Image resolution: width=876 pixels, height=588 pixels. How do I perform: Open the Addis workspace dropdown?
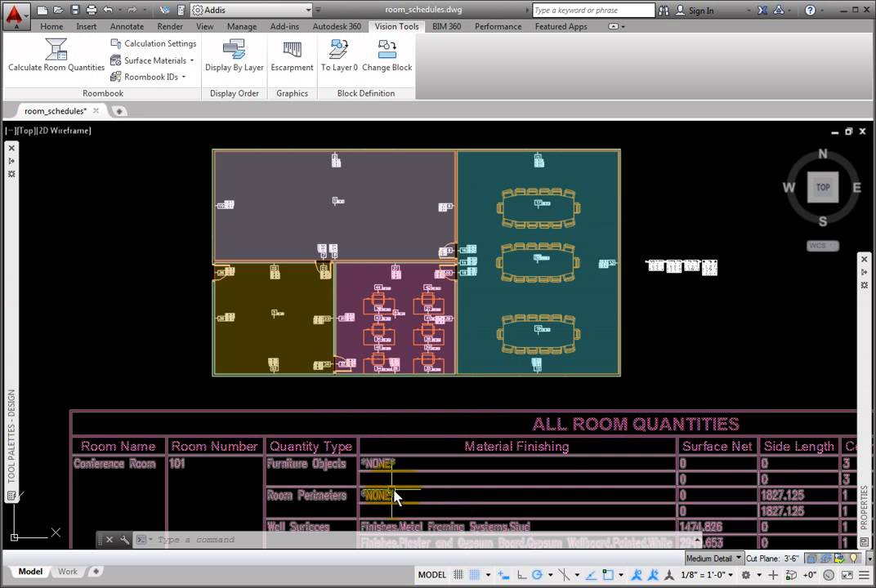tap(252, 10)
